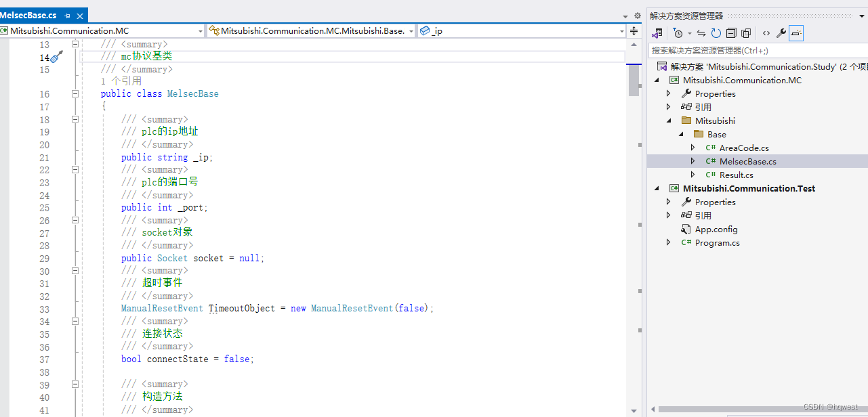Toggle Preview Selected Items button

click(x=796, y=33)
